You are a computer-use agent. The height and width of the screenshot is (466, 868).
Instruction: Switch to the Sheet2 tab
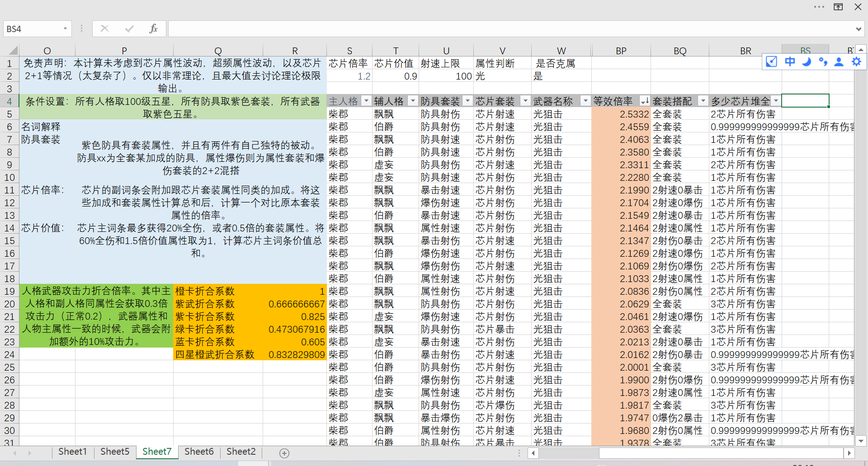tap(241, 452)
